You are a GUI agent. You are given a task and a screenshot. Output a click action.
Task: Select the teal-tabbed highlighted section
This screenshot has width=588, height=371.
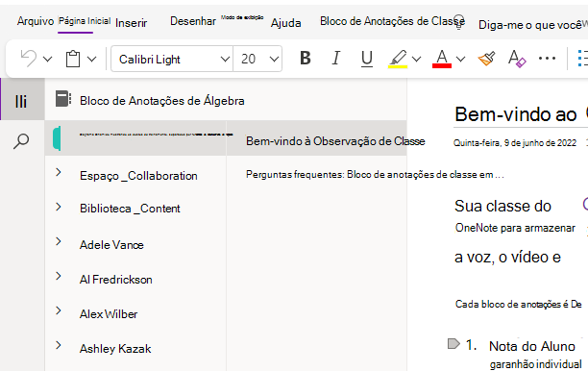[135, 138]
